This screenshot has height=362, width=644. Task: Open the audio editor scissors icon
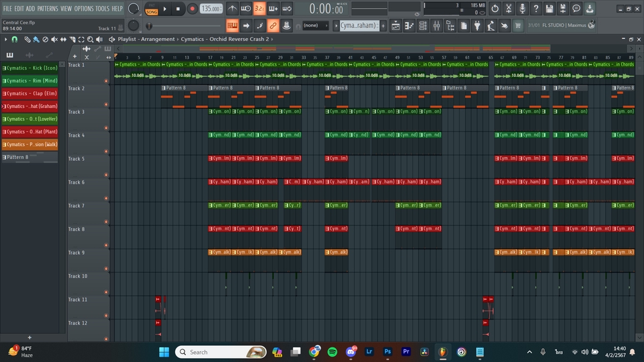(508, 8)
